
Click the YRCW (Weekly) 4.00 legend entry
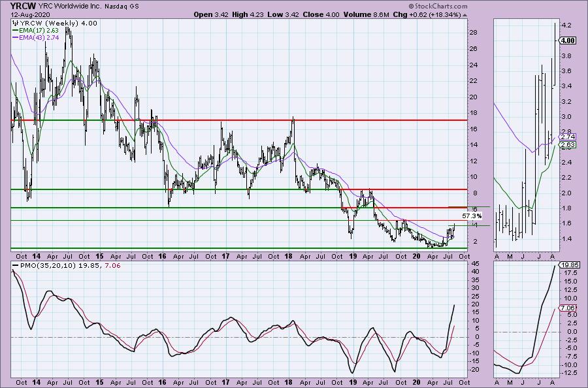pyautogui.click(x=59, y=24)
